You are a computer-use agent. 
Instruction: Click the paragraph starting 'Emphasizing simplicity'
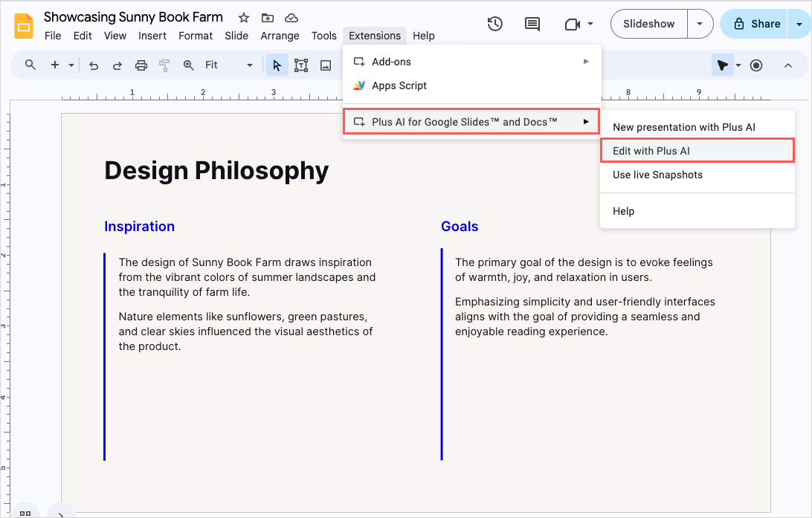coord(584,317)
